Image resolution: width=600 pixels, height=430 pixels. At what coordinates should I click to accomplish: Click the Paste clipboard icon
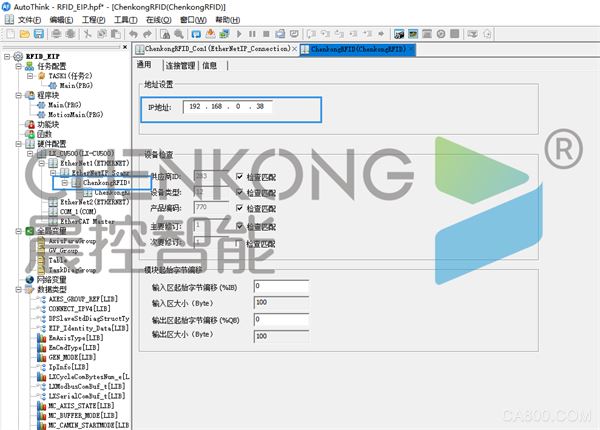[x=116, y=34]
